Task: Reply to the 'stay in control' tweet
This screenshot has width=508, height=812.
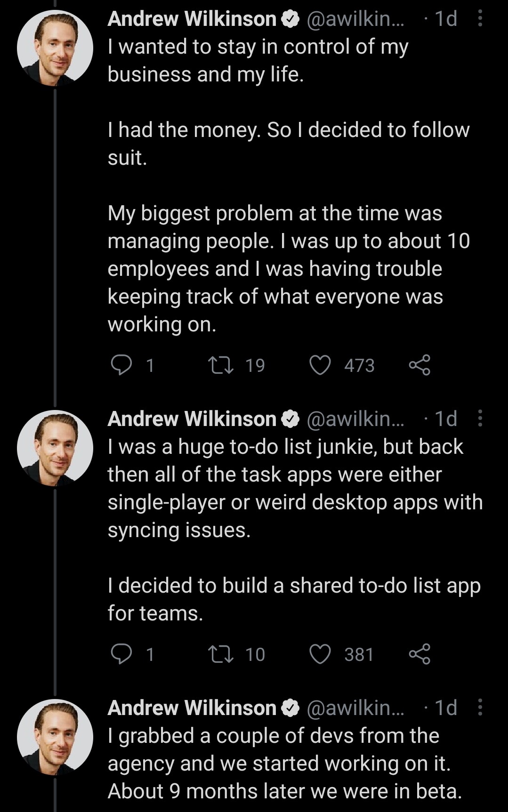Action: [x=121, y=365]
